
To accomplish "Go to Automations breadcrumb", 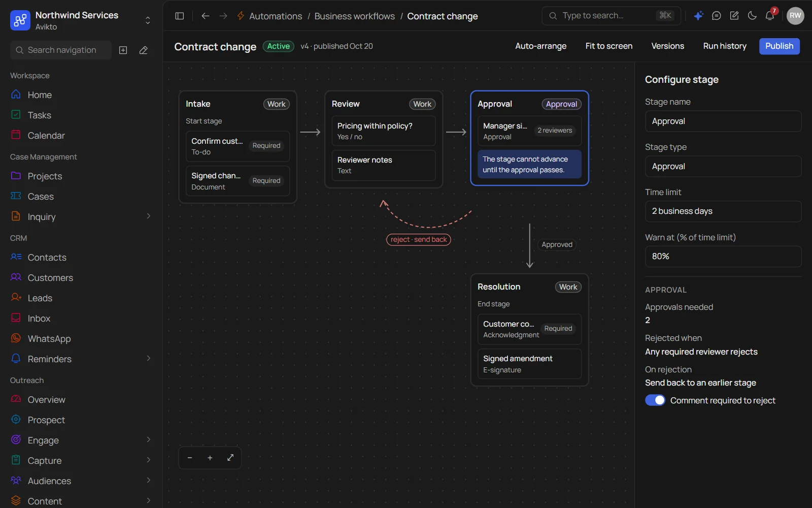I will 276,16.
